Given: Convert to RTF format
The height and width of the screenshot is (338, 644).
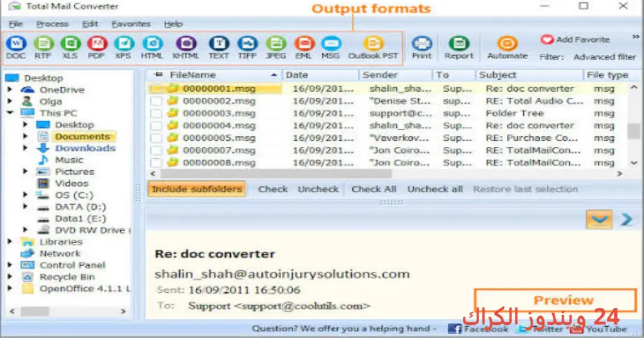Looking at the screenshot, I should tap(43, 48).
